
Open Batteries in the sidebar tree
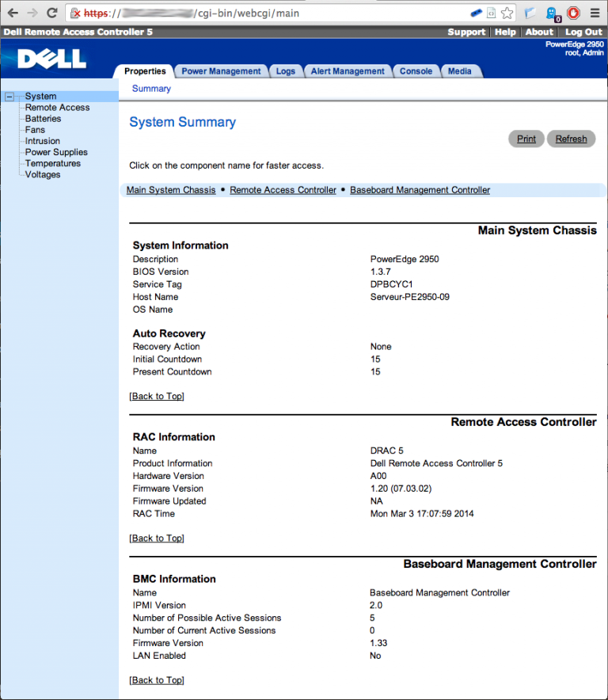click(43, 118)
